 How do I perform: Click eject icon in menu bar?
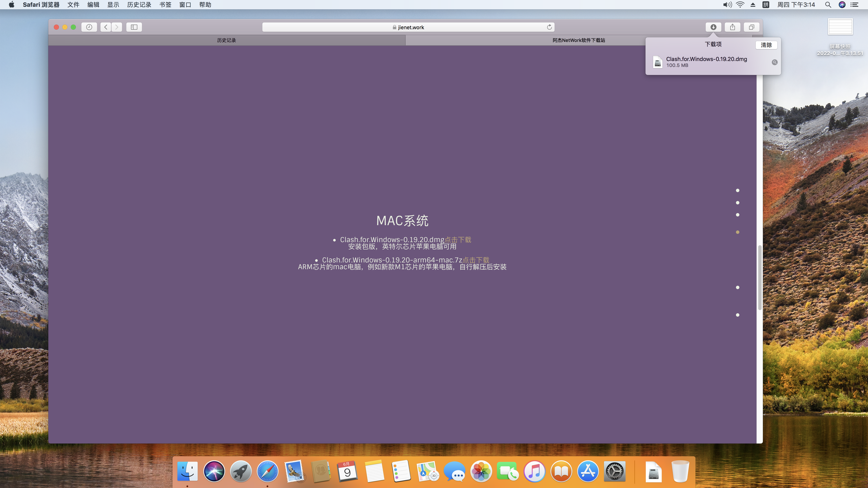point(753,5)
